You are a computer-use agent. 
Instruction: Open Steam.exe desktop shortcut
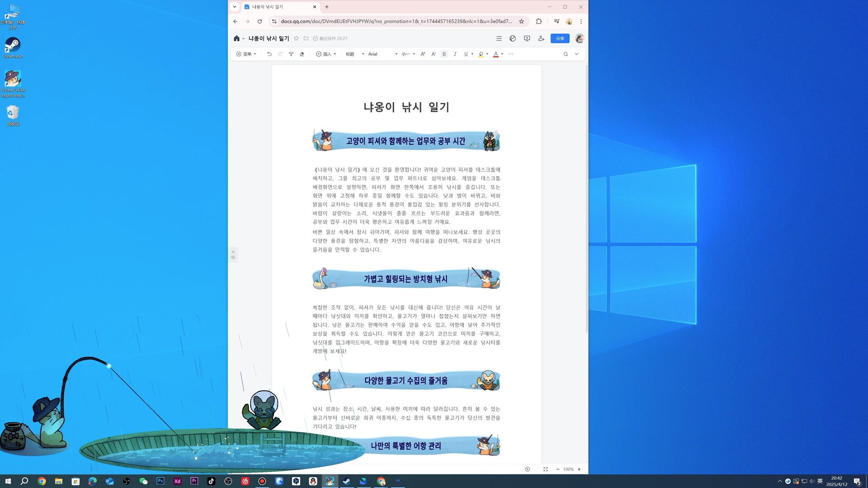[x=13, y=47]
